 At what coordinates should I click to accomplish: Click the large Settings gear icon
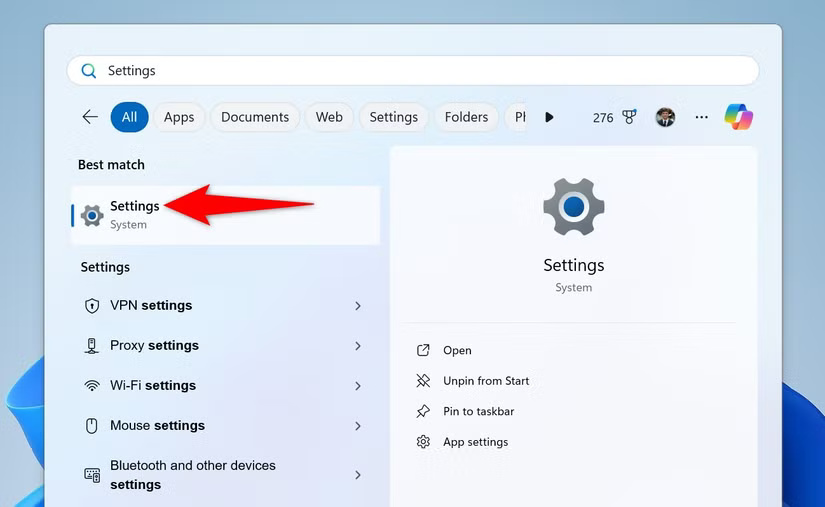(573, 207)
